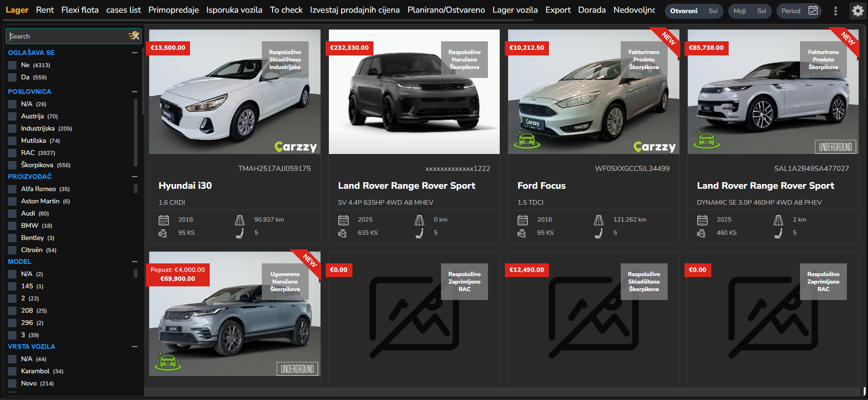The height and width of the screenshot is (400, 868).
Task: Click the 460 KS engine power icon
Action: [701, 233]
